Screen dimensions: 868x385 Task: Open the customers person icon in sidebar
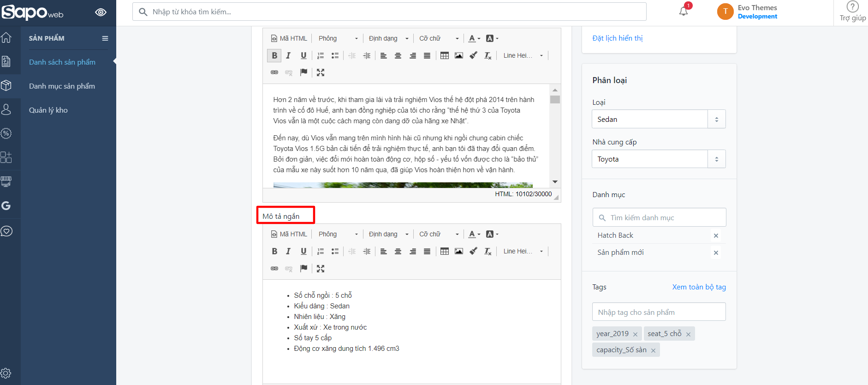coord(6,109)
